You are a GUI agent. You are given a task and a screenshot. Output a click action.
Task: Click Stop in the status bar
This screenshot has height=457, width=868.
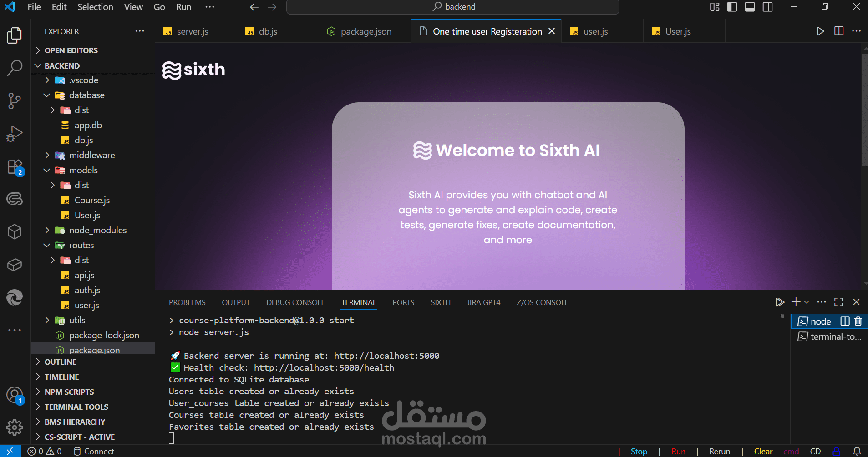[639, 452]
